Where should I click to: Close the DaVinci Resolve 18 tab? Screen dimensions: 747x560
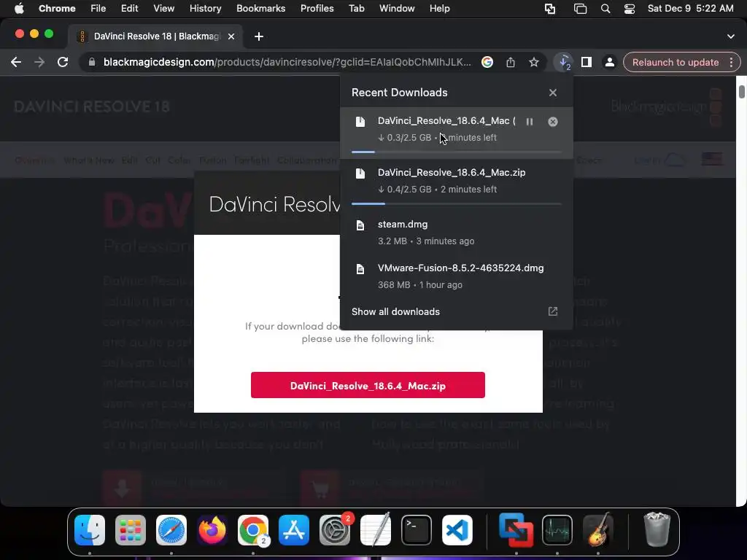231,36
